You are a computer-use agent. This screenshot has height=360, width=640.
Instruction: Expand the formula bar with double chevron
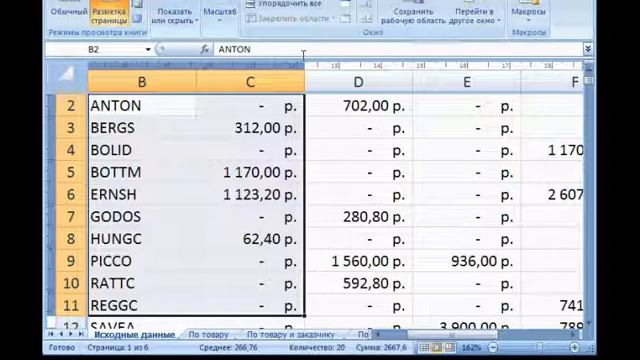[x=588, y=49]
